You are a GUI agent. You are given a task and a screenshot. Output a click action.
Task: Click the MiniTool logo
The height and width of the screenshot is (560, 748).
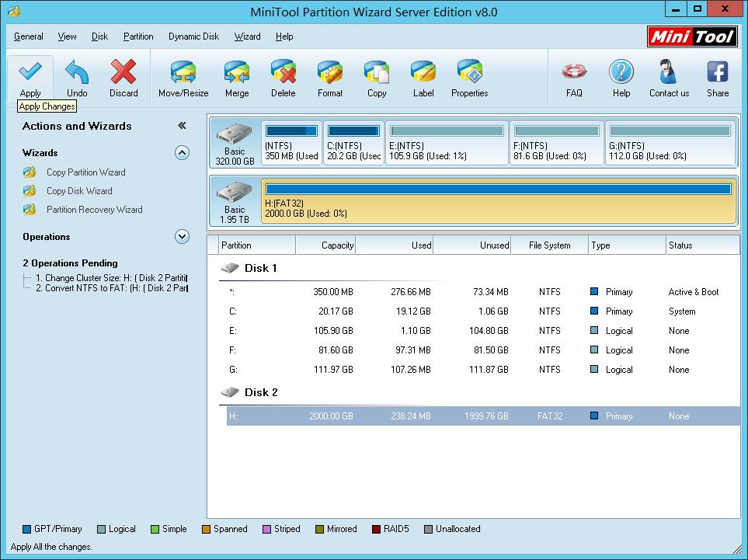[x=692, y=37]
